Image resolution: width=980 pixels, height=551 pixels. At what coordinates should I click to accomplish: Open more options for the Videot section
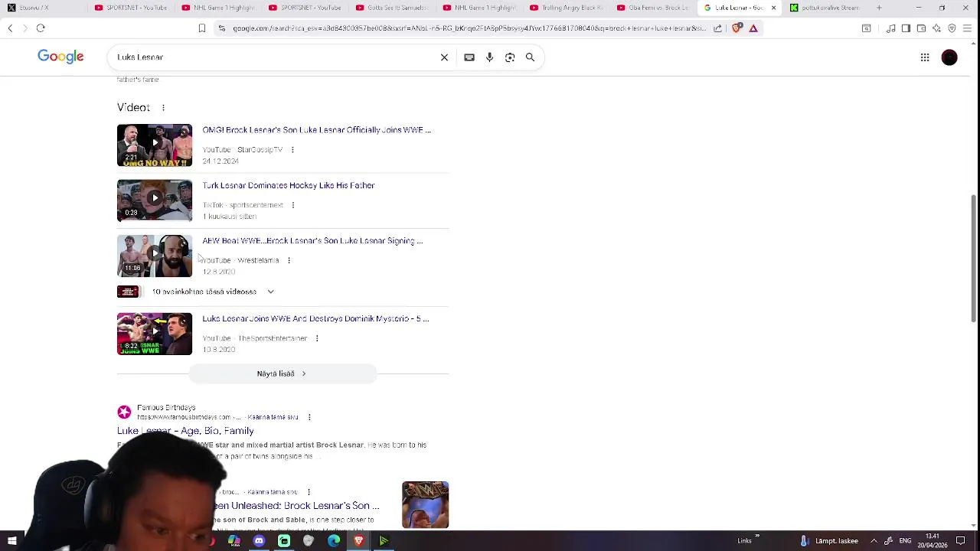click(x=163, y=108)
